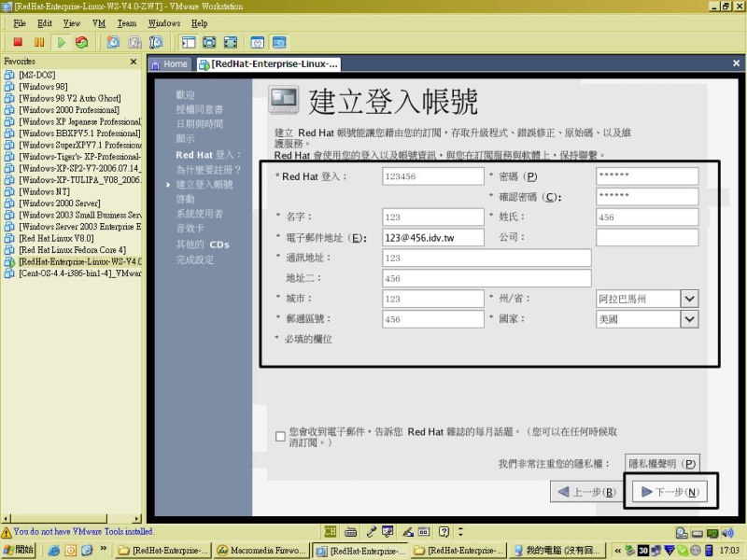Click the sound device icon in VMware status bar

pyautogui.click(x=727, y=533)
